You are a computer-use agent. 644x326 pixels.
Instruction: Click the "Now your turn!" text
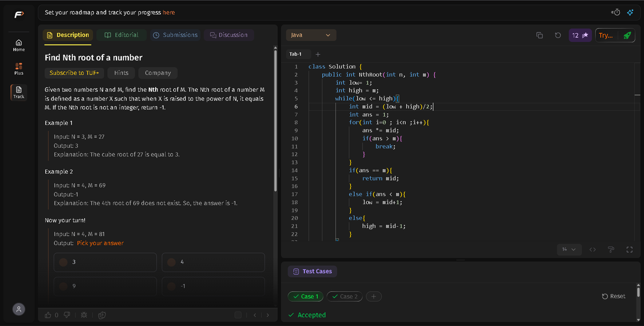coord(65,220)
